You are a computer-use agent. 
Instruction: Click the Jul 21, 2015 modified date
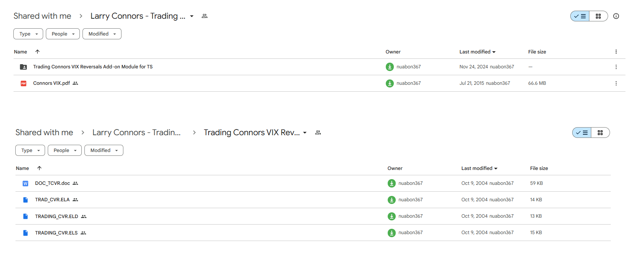pos(472,83)
